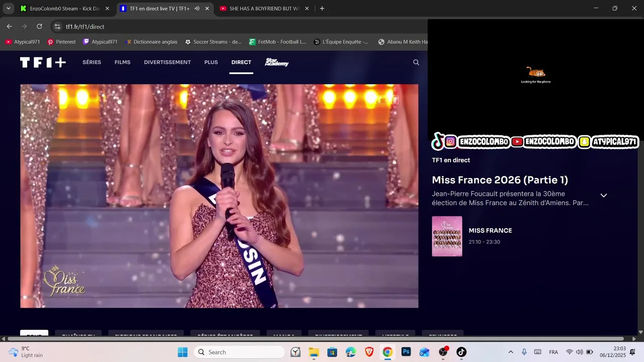The height and width of the screenshot is (362, 644).
Task: Open the FILMS menu on TF1+
Action: coord(122,62)
